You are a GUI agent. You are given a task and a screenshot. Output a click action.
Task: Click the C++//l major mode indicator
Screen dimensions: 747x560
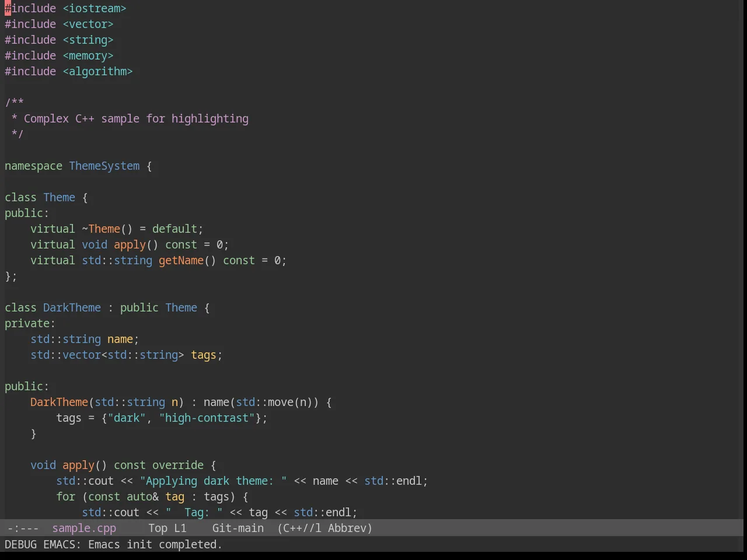point(299,528)
